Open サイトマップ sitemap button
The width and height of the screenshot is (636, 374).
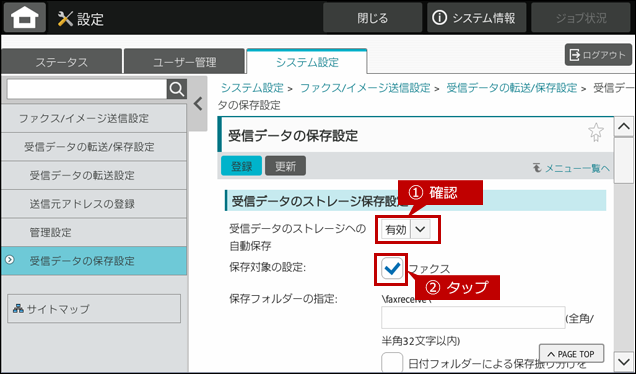[x=94, y=309]
